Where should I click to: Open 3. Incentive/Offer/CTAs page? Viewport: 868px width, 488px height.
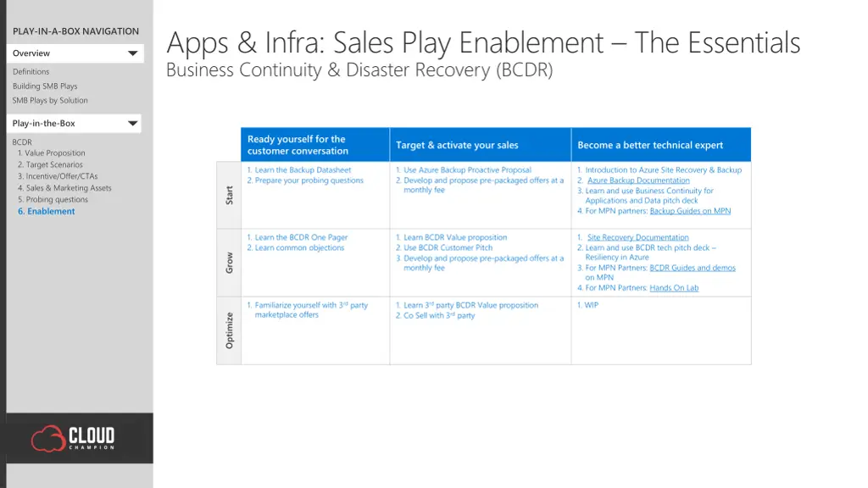pyautogui.click(x=58, y=176)
